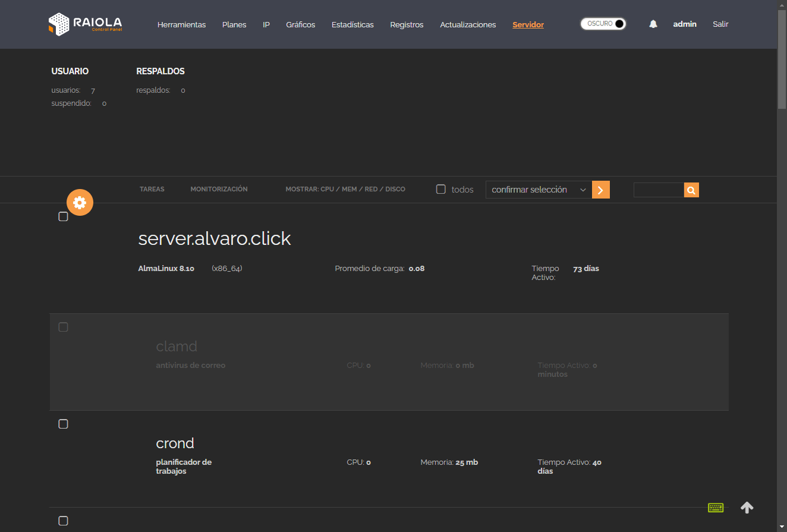Click the 'usuarios: 7' text
The height and width of the screenshot is (532, 787).
tap(73, 90)
